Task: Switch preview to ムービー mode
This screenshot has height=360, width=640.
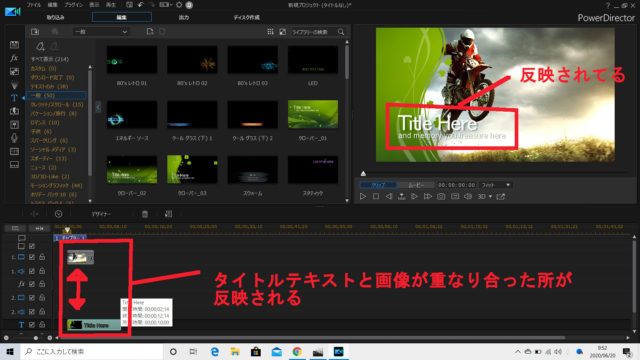Action: 416,185
